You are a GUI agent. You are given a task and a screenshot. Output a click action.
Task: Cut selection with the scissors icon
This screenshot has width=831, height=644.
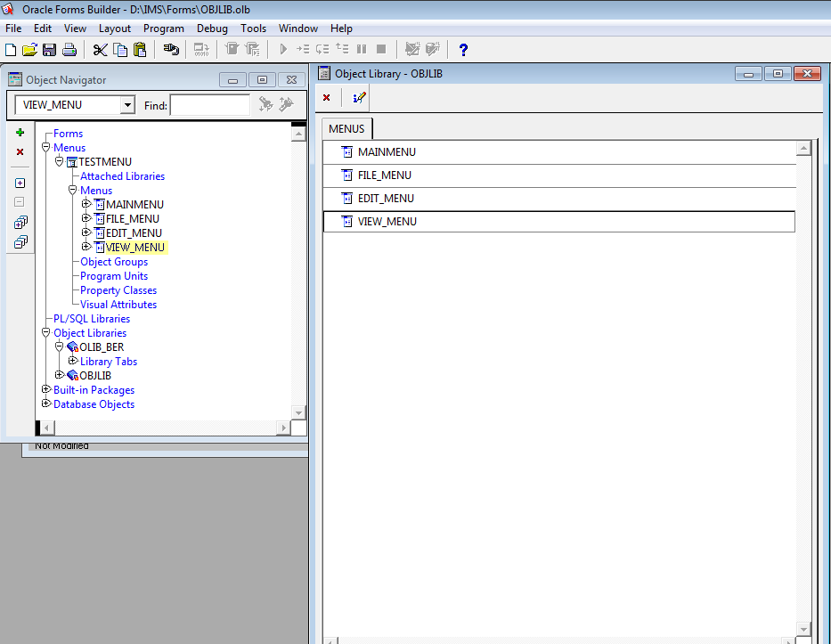(100, 50)
